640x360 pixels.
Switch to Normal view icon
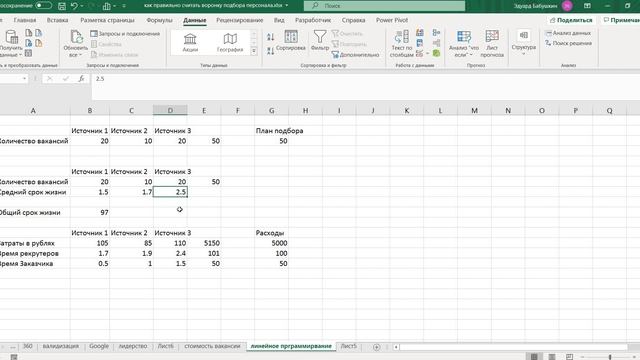click(x=534, y=357)
